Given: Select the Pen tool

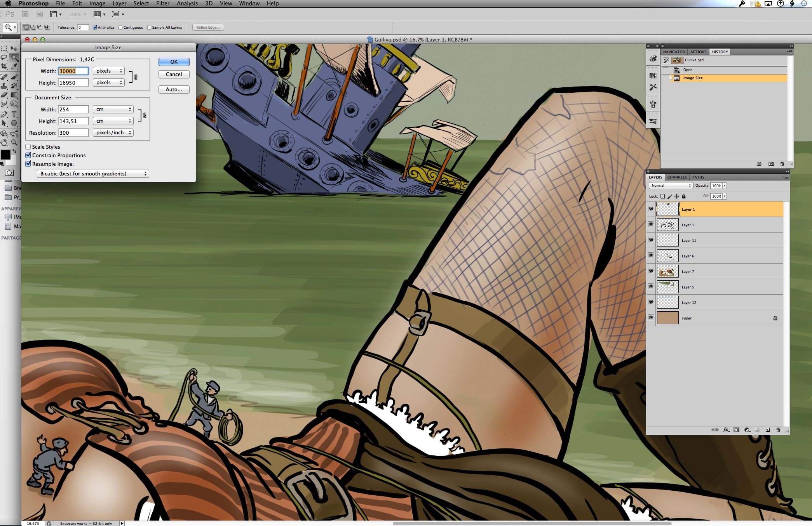Looking at the screenshot, I should (x=4, y=114).
